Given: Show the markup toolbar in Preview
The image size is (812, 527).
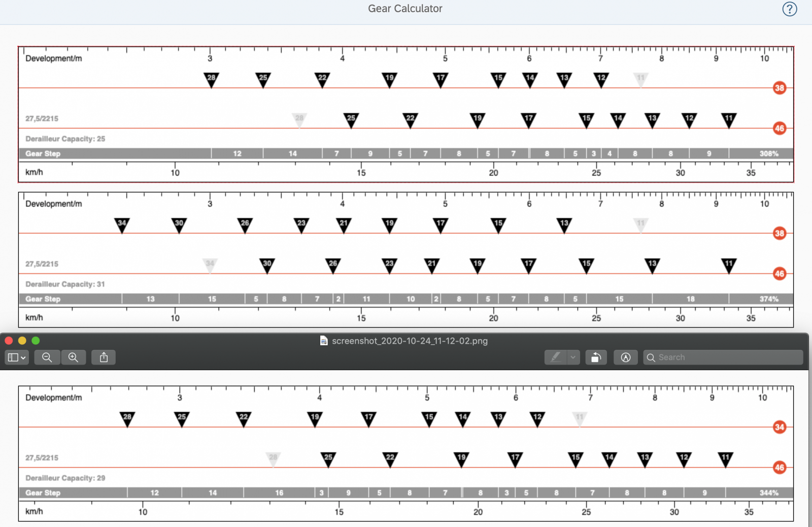Looking at the screenshot, I should pyautogui.click(x=625, y=357).
